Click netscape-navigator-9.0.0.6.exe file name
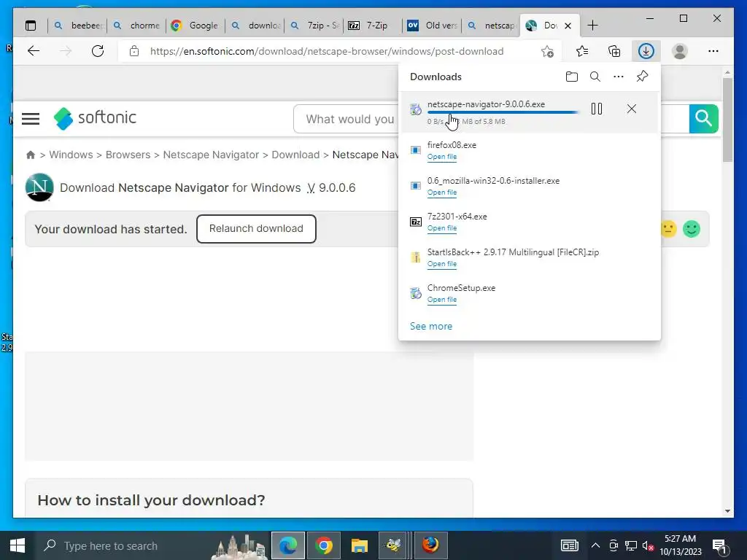Image resolution: width=747 pixels, height=560 pixels. [x=486, y=104]
